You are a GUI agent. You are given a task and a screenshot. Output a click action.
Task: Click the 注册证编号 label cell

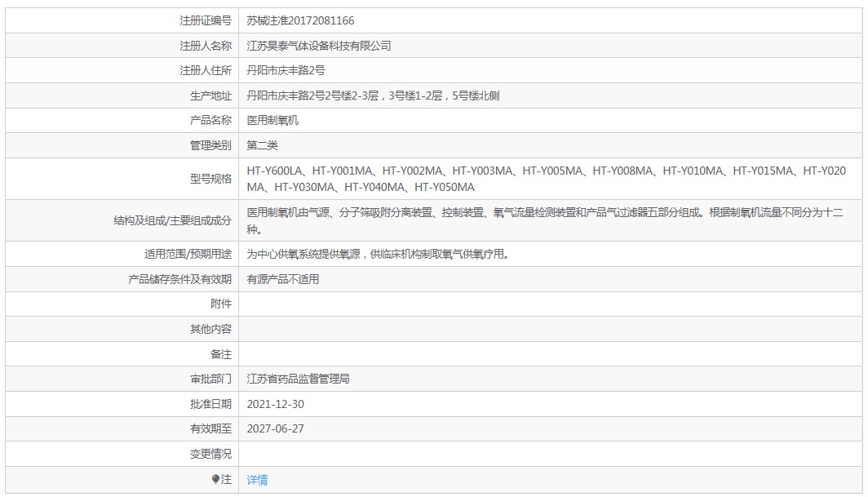(x=206, y=20)
